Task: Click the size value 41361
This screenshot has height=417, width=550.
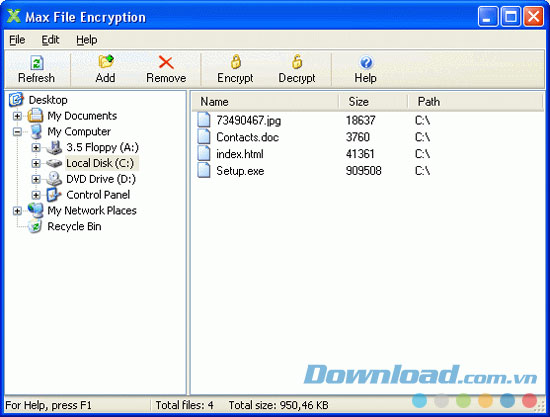Action: [360, 154]
